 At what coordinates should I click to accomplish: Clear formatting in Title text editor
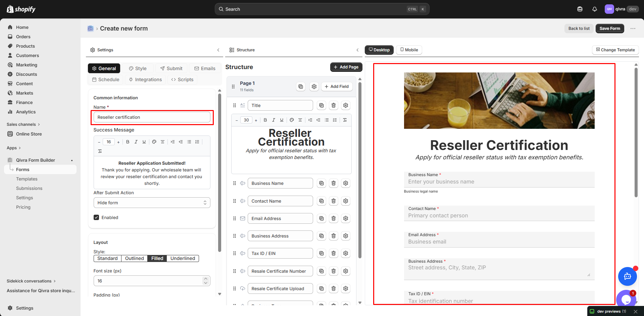pyautogui.click(x=345, y=120)
